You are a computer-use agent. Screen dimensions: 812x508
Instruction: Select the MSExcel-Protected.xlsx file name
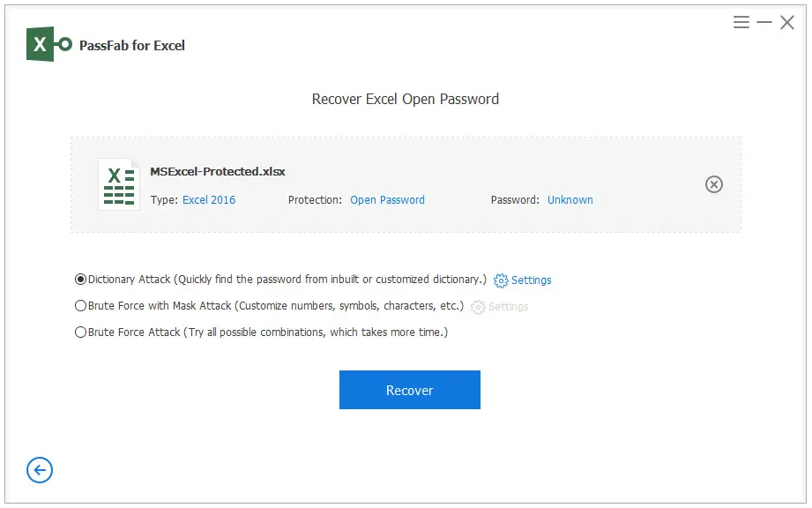pyautogui.click(x=218, y=171)
